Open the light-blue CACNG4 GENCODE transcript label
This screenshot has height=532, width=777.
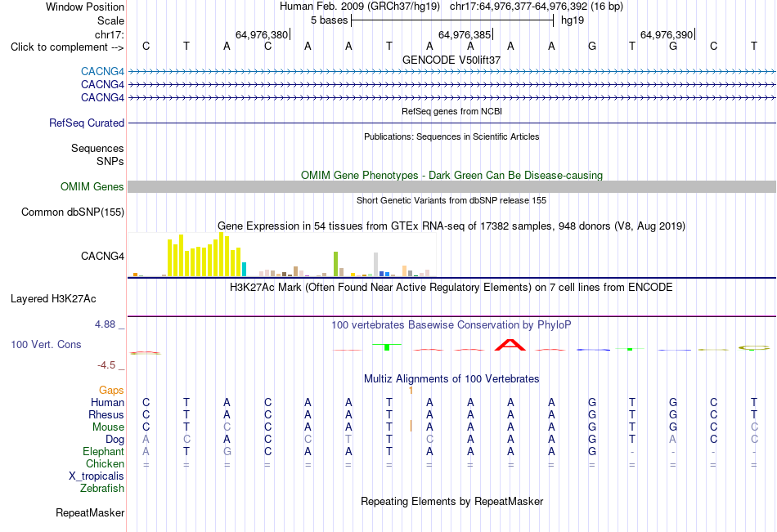102,71
